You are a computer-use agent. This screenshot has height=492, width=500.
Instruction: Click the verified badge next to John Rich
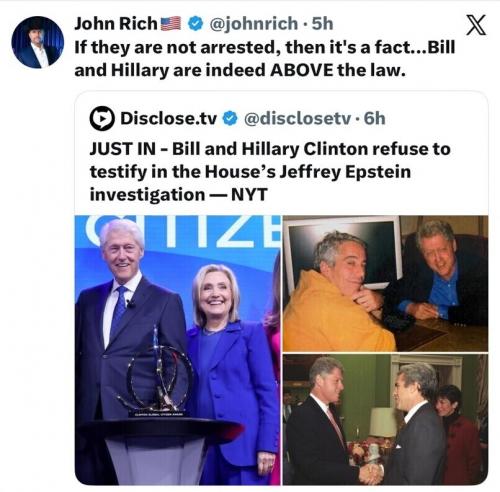[196, 24]
